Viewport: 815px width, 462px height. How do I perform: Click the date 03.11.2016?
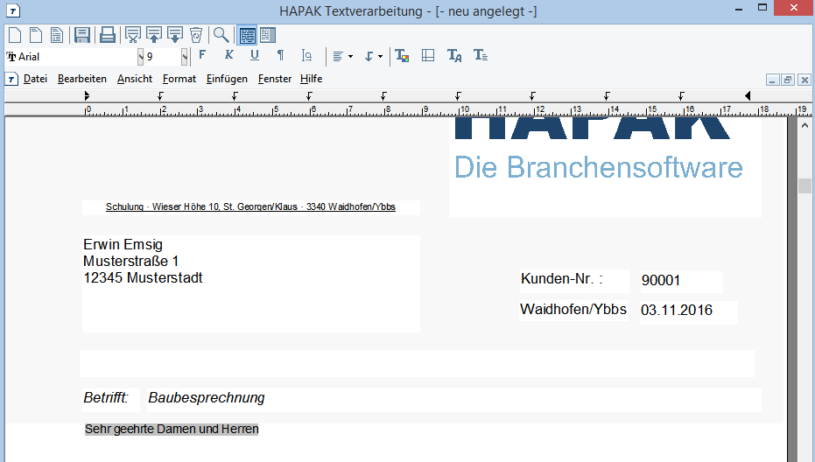(676, 310)
